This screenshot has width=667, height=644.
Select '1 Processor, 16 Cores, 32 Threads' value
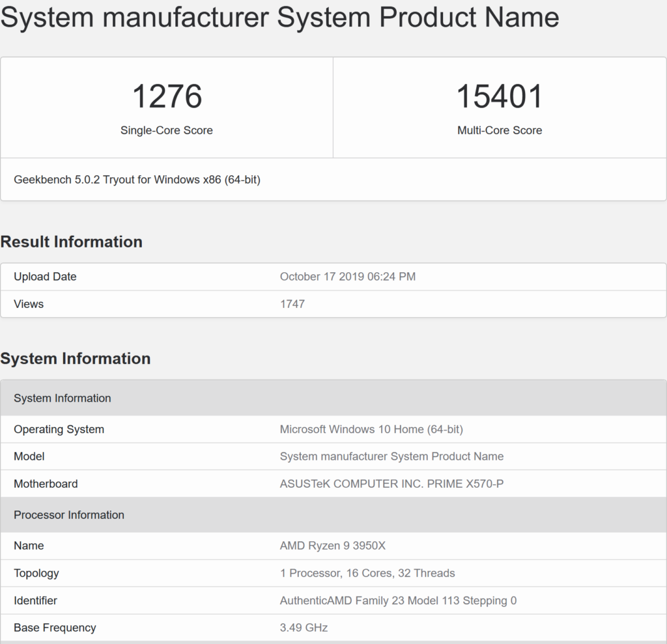tap(367, 573)
